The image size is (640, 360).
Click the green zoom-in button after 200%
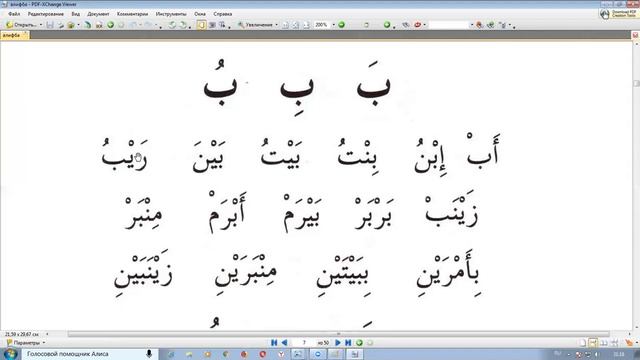tap(342, 25)
